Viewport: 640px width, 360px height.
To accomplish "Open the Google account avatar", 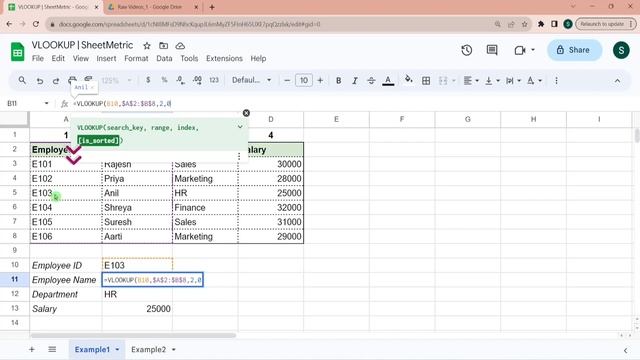I will pyautogui.click(x=621, y=50).
